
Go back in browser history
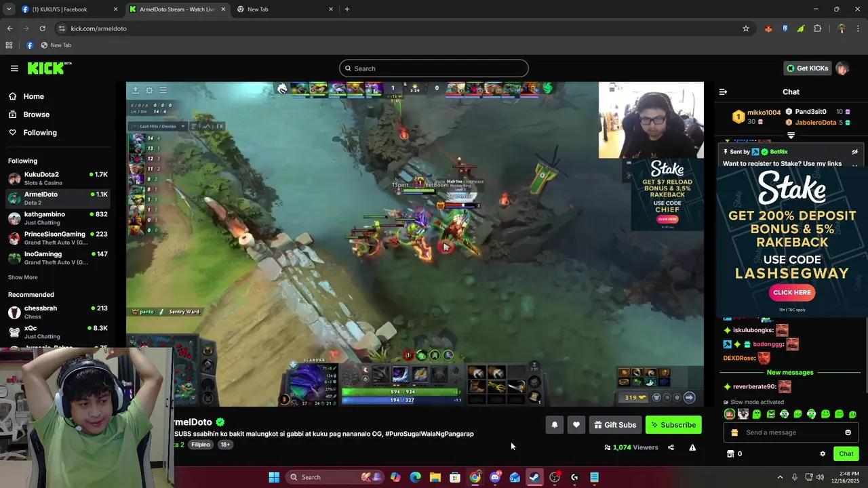point(9,28)
